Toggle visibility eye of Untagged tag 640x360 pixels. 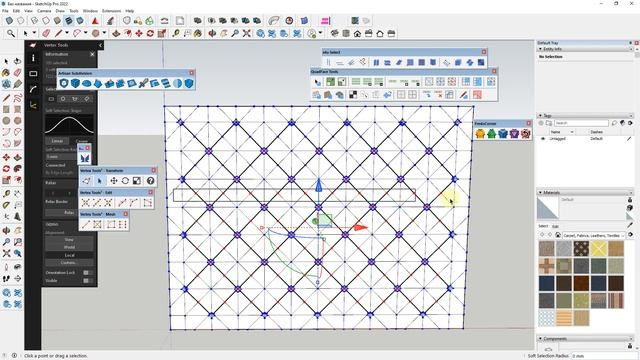pos(543,139)
